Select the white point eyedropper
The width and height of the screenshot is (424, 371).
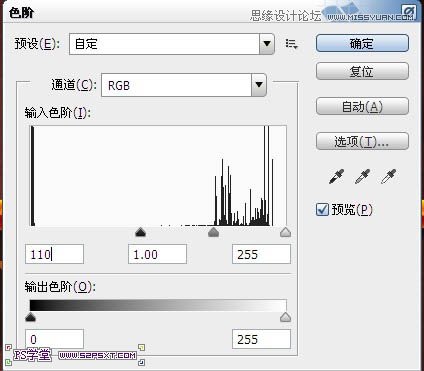point(388,177)
